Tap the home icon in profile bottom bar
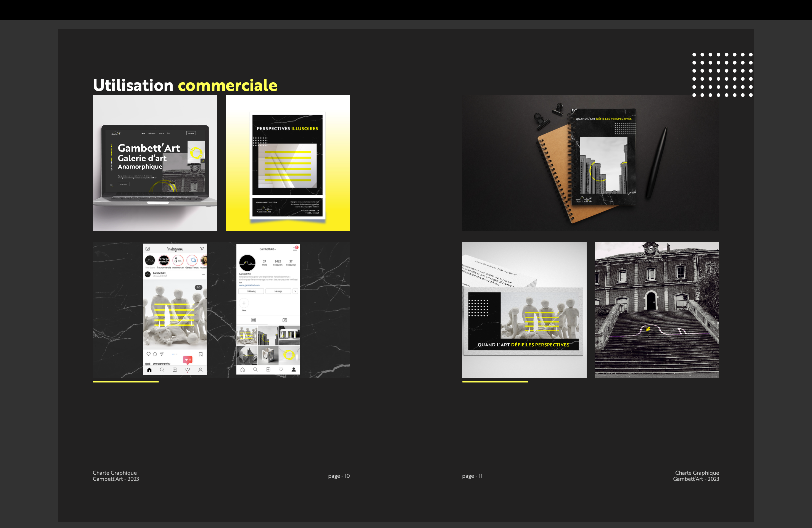This screenshot has height=528, width=812. pyautogui.click(x=242, y=370)
